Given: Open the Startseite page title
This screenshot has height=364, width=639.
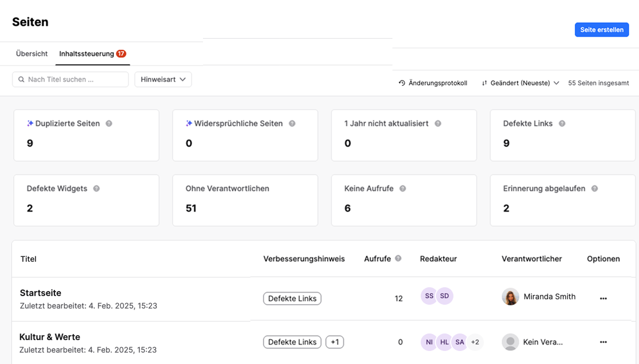Looking at the screenshot, I should [x=40, y=293].
